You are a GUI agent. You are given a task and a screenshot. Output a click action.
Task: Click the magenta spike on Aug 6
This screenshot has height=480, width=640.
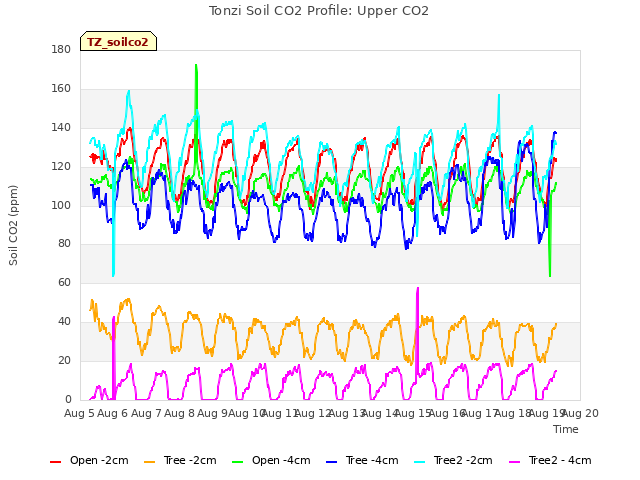[x=113, y=318]
